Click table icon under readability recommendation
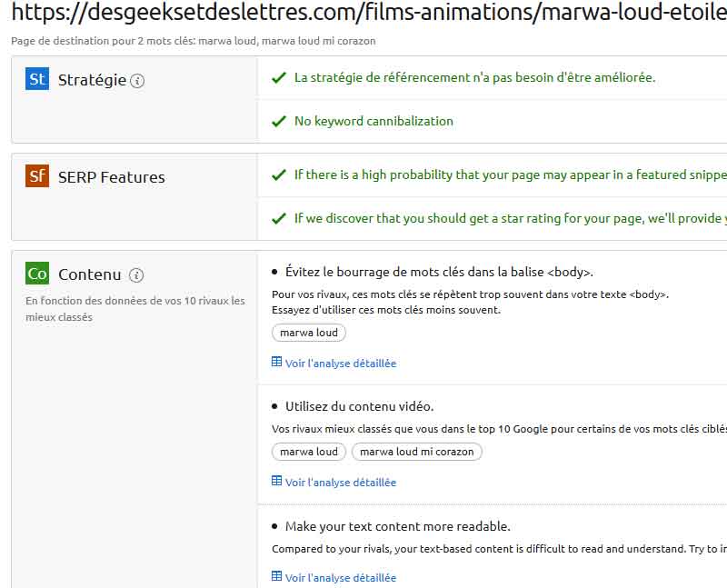Viewport: 727px width, 588px height. [x=277, y=576]
